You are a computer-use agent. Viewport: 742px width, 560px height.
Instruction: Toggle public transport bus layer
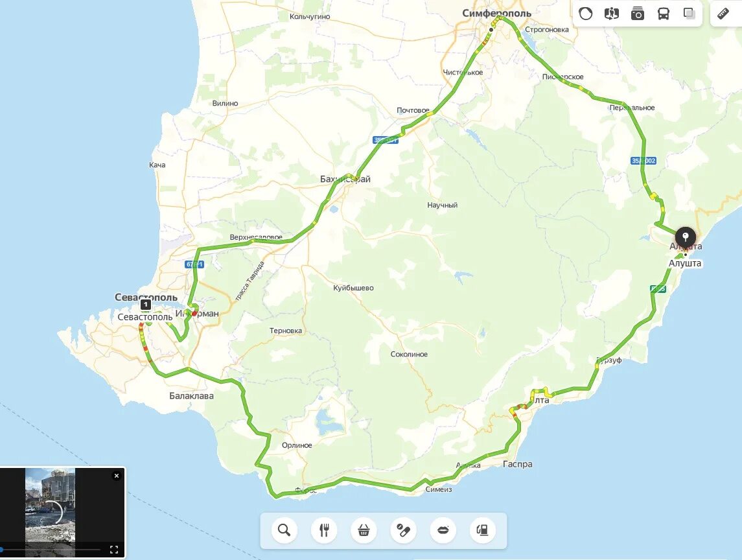[664, 13]
